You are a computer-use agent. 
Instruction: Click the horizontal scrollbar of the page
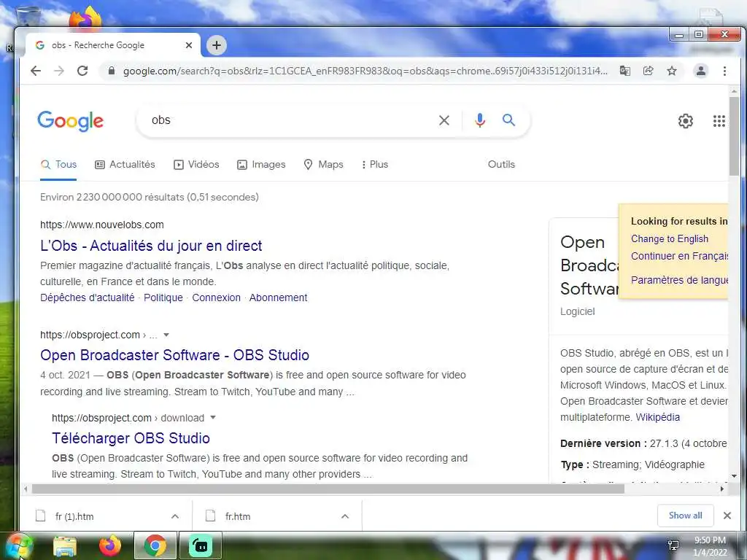point(328,489)
